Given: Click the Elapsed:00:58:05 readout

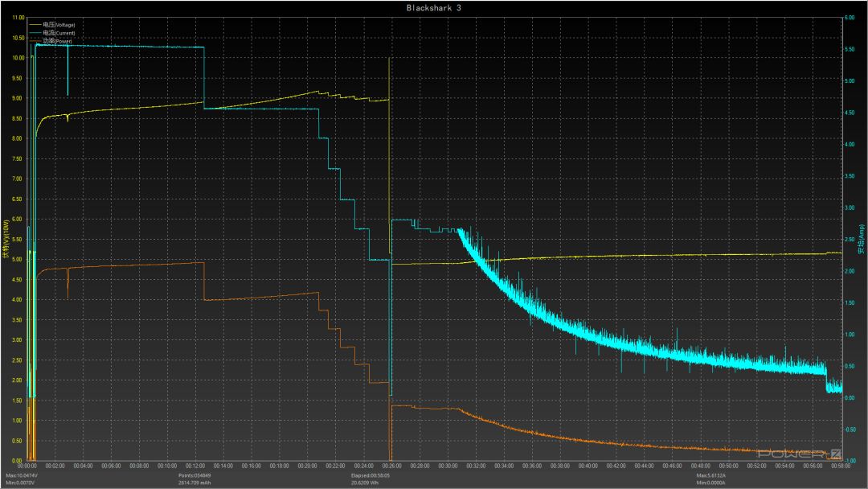Looking at the screenshot, I should [370, 475].
